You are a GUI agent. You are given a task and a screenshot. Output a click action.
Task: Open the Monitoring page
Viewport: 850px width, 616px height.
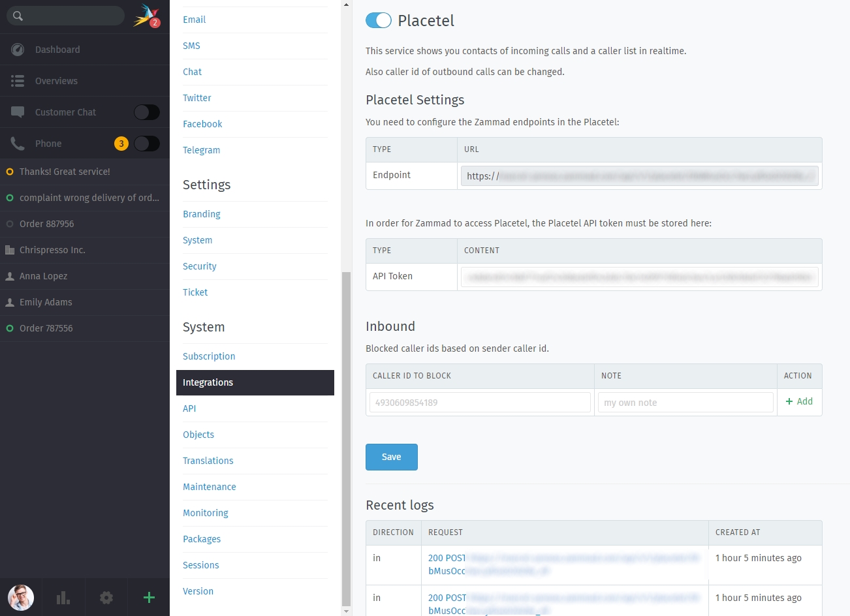point(206,513)
